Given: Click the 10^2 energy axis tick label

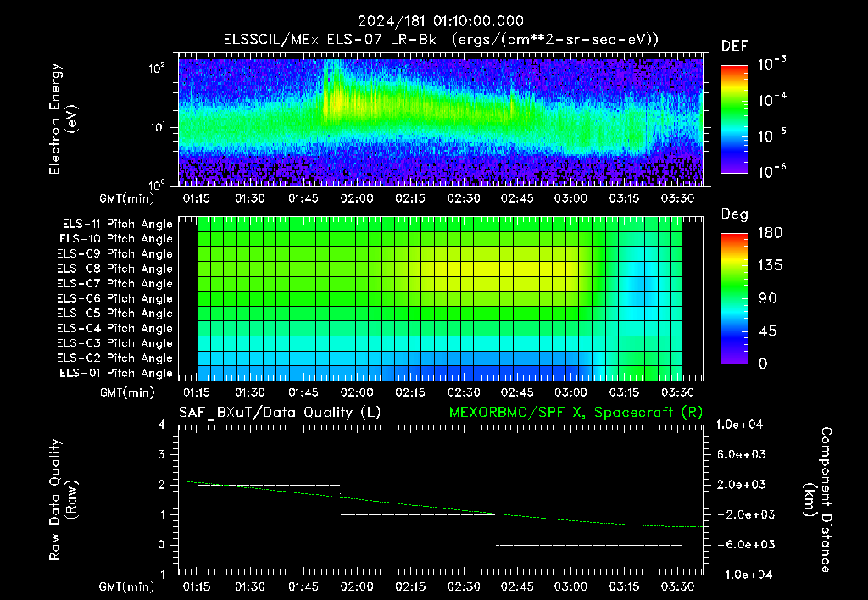Looking at the screenshot, I should [157, 69].
